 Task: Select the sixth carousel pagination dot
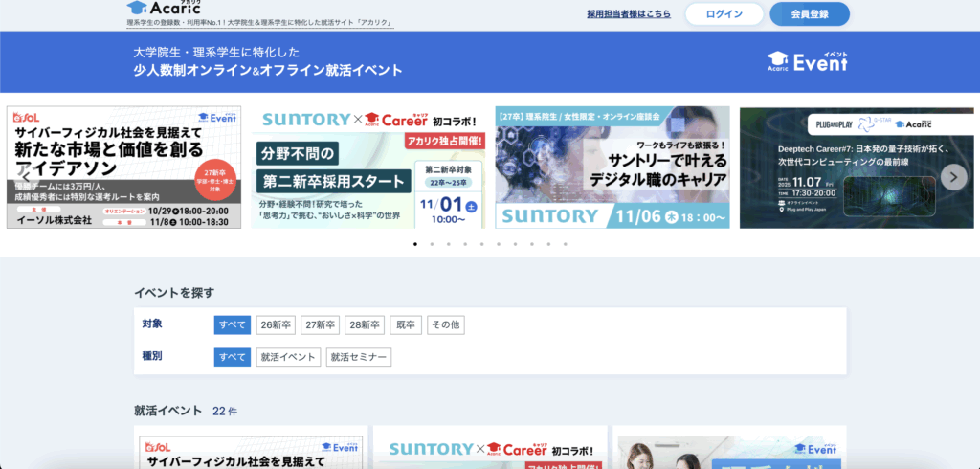499,244
